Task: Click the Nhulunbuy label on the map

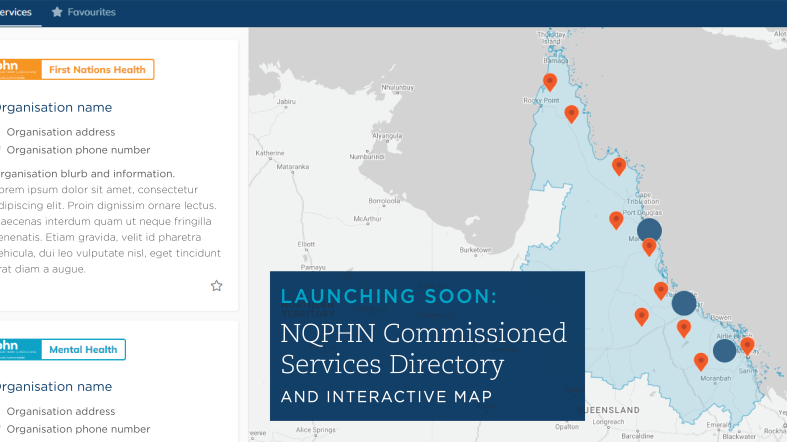Action: click(x=398, y=87)
